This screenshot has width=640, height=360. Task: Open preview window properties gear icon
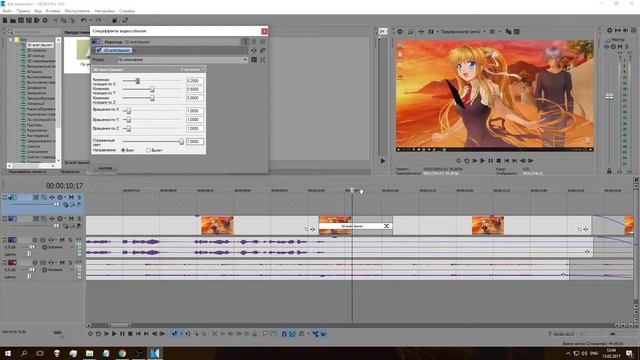(400, 31)
